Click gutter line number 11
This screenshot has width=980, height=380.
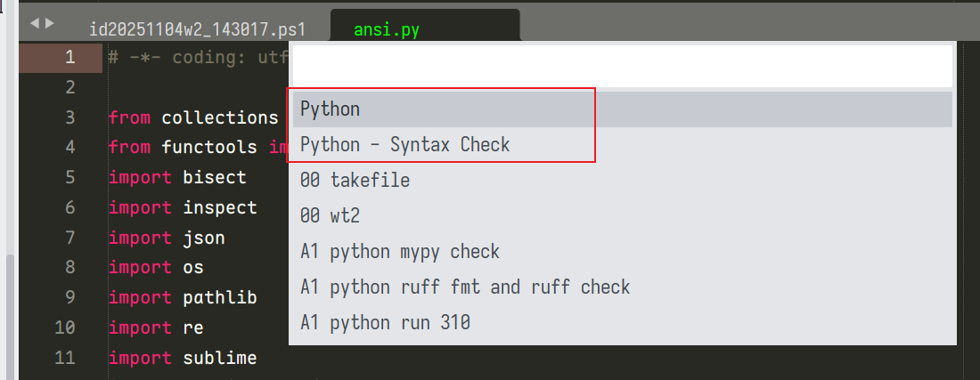point(65,358)
